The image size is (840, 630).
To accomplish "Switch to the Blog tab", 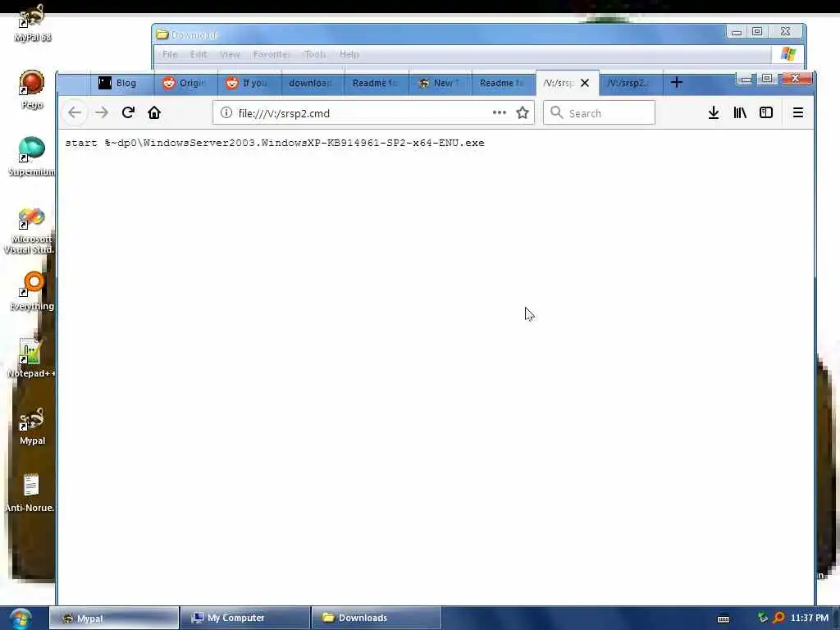I will (x=121, y=83).
